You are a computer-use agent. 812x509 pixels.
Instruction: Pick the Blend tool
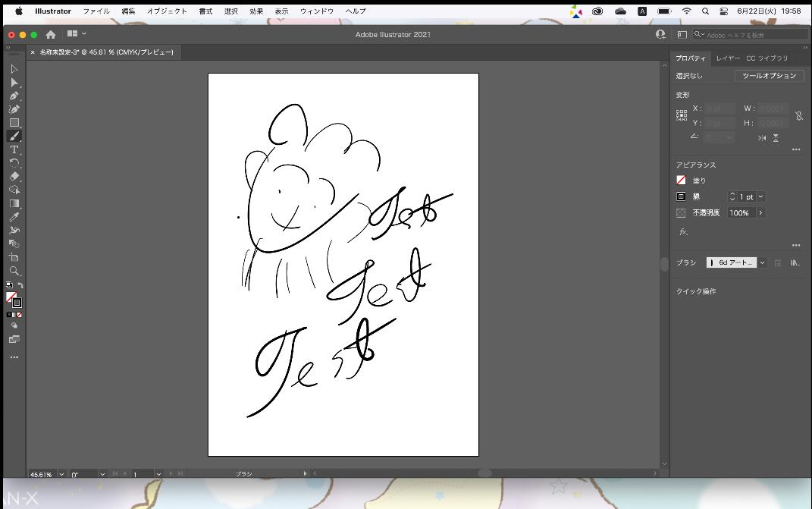click(14, 244)
